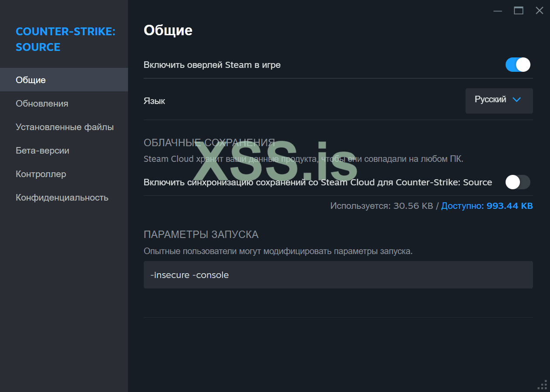Open the Обновления section
The height and width of the screenshot is (392, 550).
[42, 104]
